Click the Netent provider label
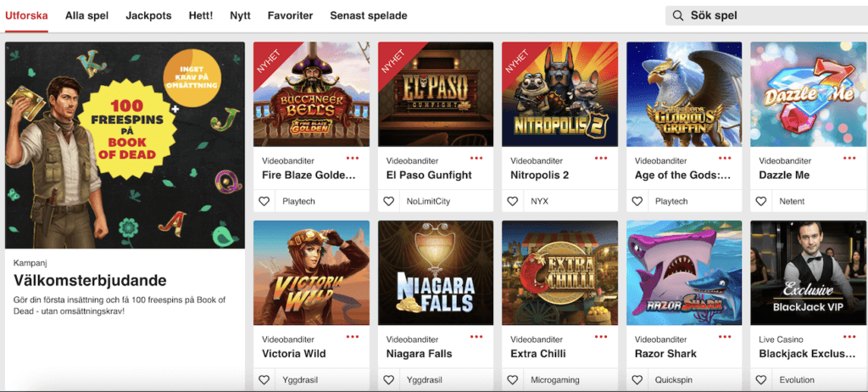Image resolution: width=868 pixels, height=392 pixels. (x=793, y=201)
